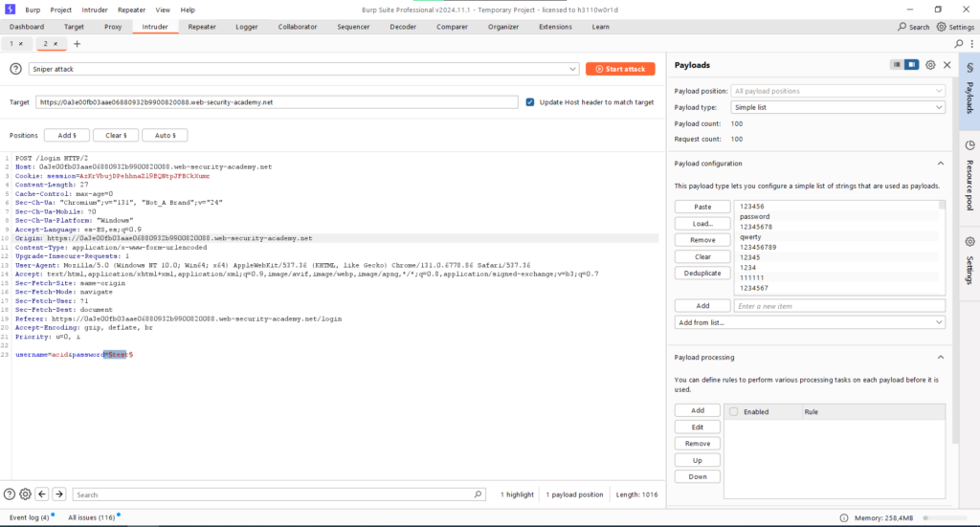
Task: Open the Add from list dropdown
Action: coord(810,322)
